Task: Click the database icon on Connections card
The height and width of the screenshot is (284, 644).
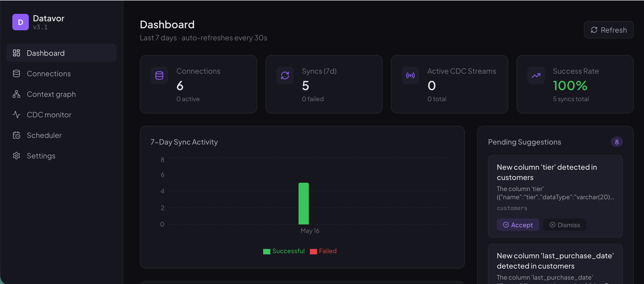Action: [159, 75]
